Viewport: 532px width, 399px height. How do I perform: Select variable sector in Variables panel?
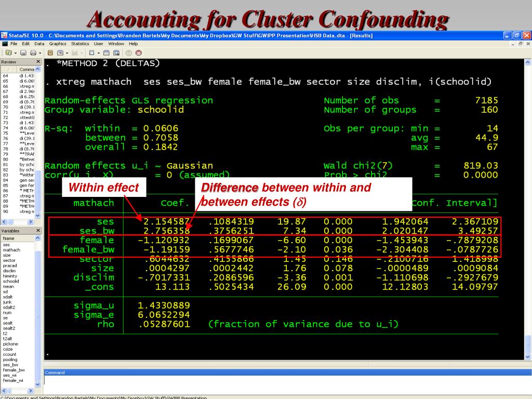coord(9,261)
